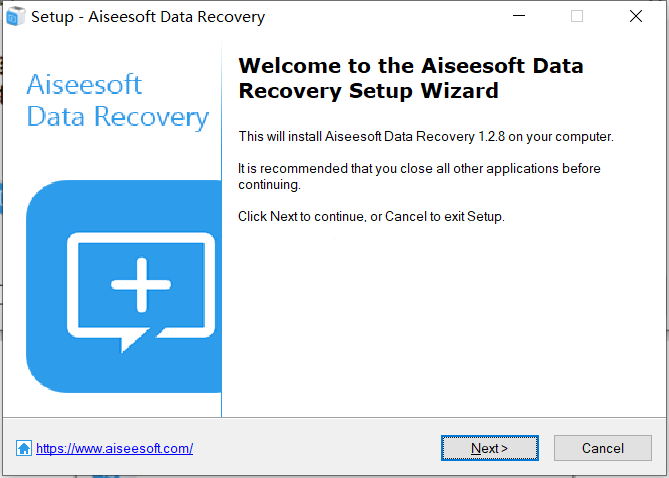Click the Setup installer icon in title bar

[15, 17]
